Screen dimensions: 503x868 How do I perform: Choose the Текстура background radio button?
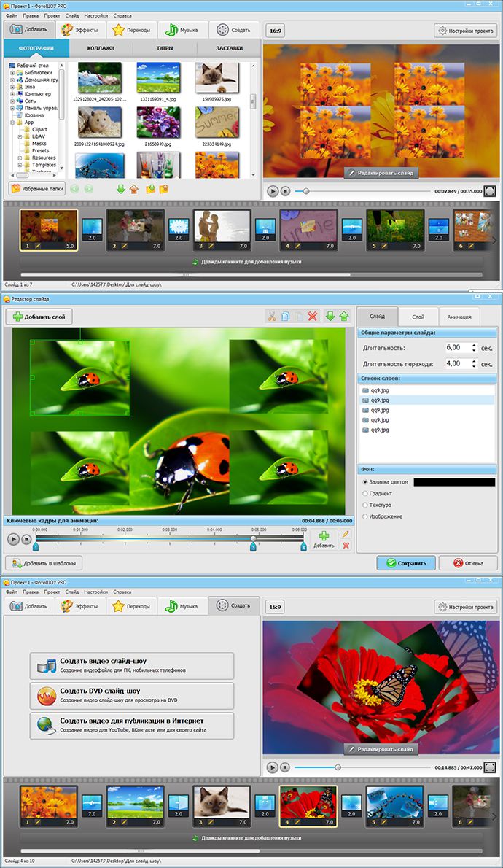[x=365, y=505]
